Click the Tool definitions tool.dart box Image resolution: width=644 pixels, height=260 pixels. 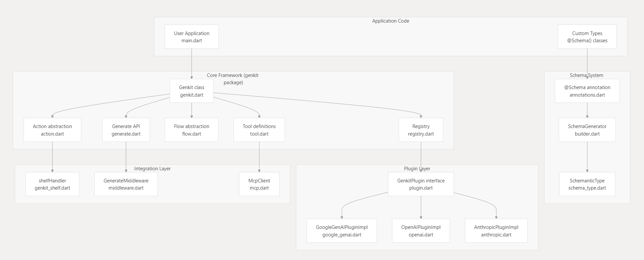(x=259, y=130)
